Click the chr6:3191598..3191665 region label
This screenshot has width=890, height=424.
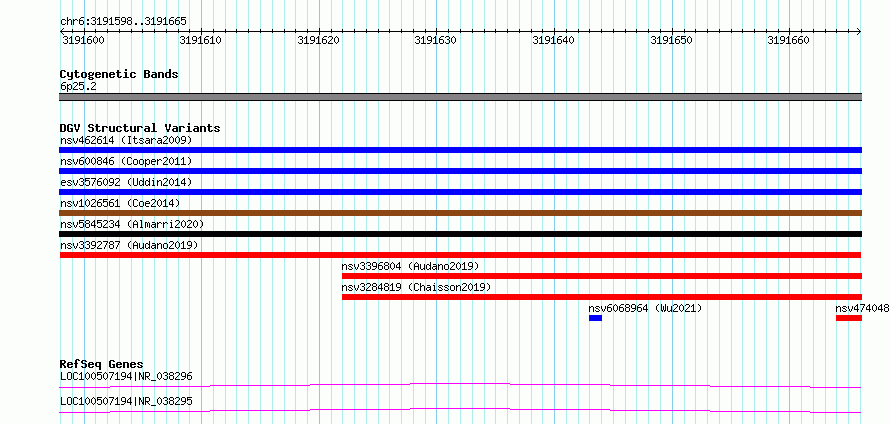(x=123, y=22)
